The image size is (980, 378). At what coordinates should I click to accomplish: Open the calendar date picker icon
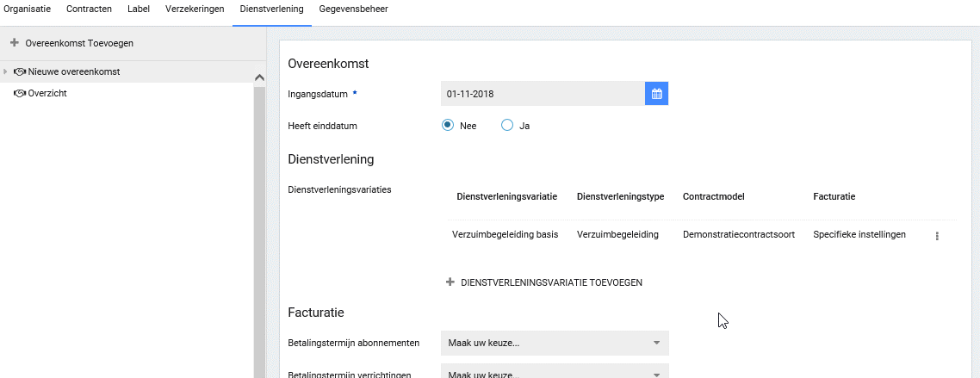pyautogui.click(x=656, y=94)
